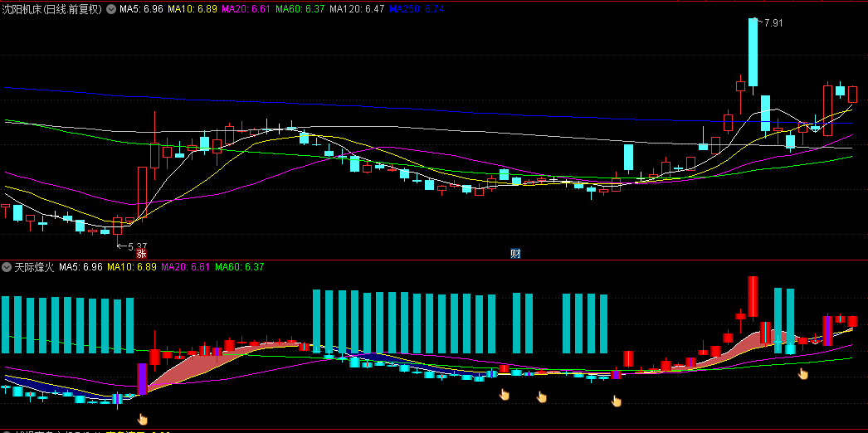
Task: Select MA20: 6.61 in main chart header
Action: [x=246, y=9]
